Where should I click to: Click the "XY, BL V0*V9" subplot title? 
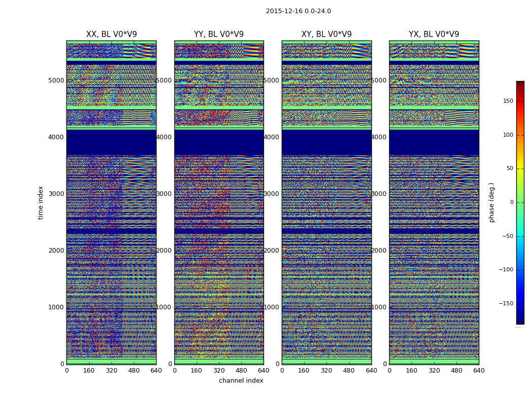[326, 34]
